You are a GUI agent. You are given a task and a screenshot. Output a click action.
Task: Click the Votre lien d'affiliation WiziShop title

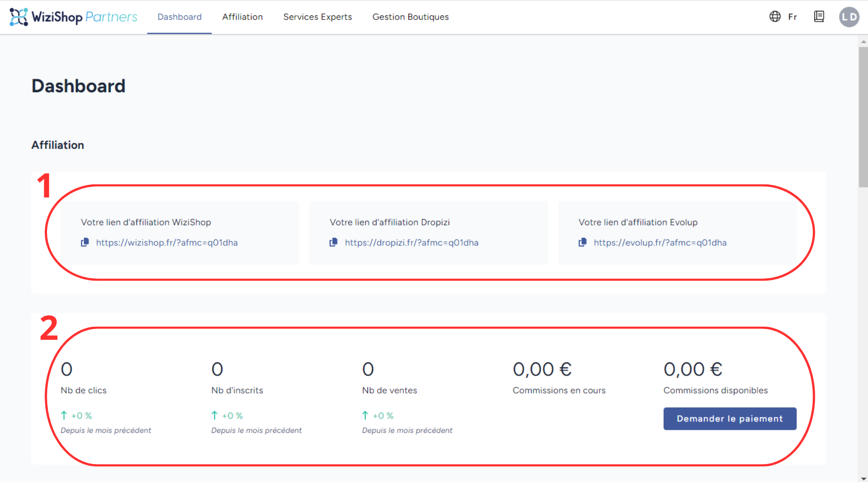[146, 222]
